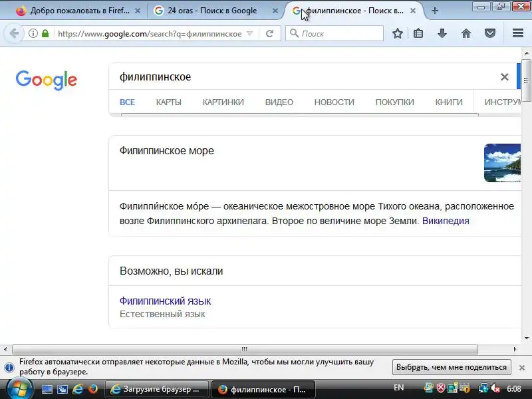Open the КАРТЫ results filter
This screenshot has height=399, width=532.
coord(169,102)
